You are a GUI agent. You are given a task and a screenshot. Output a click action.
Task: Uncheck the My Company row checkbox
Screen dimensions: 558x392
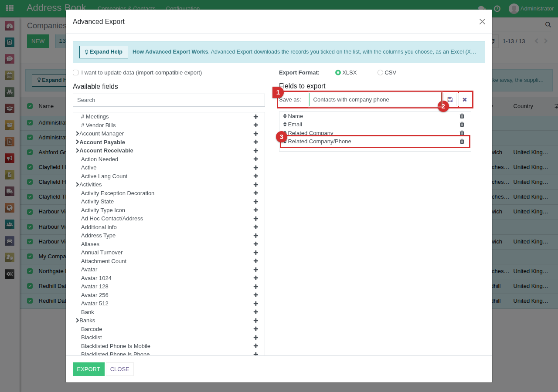[30, 257]
